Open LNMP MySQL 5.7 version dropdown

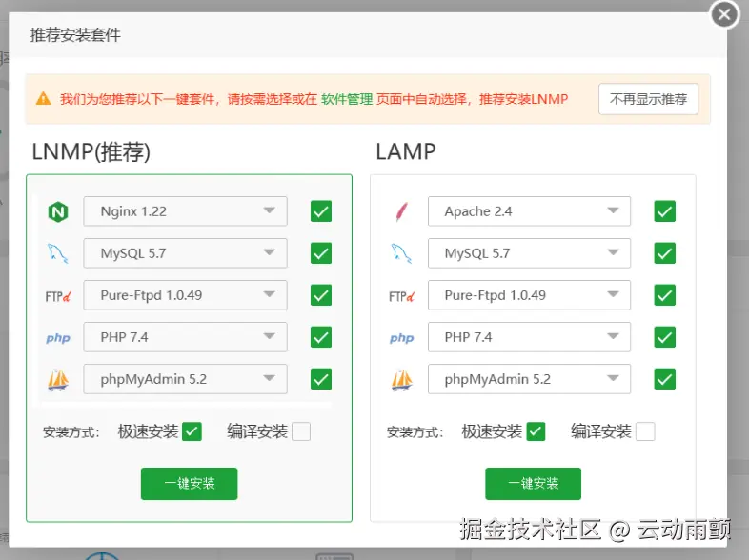[185, 253]
